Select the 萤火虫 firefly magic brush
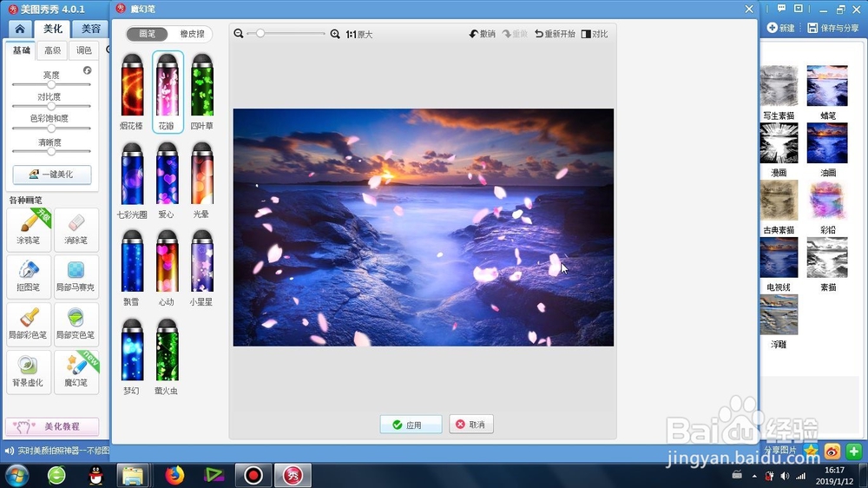The width and height of the screenshot is (868, 488). (x=168, y=356)
